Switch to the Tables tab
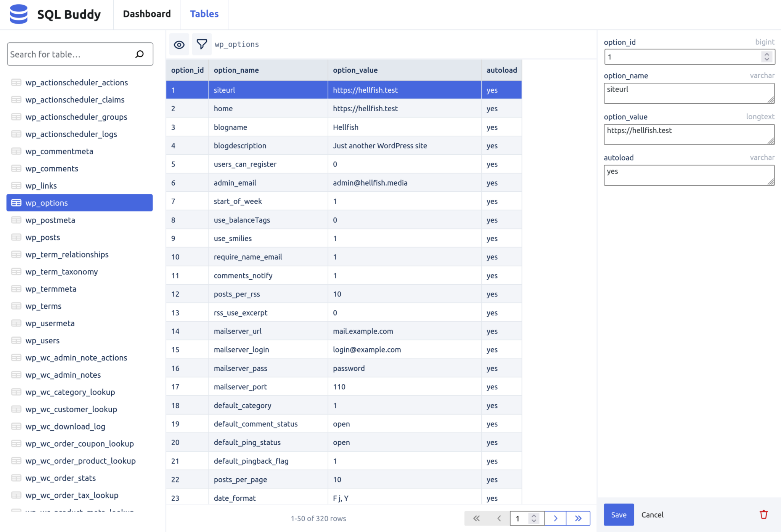The height and width of the screenshot is (532, 781). point(204,14)
